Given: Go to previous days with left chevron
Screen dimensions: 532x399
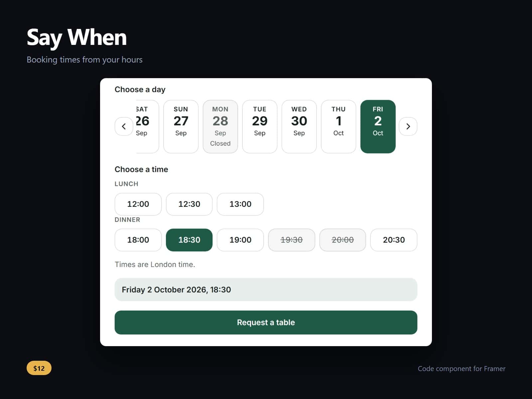Looking at the screenshot, I should (x=124, y=126).
